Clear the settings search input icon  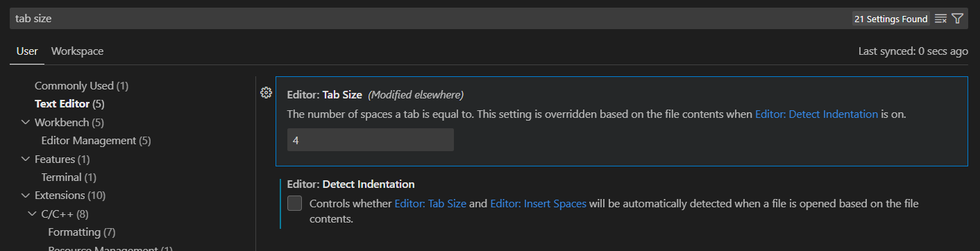[940, 19]
